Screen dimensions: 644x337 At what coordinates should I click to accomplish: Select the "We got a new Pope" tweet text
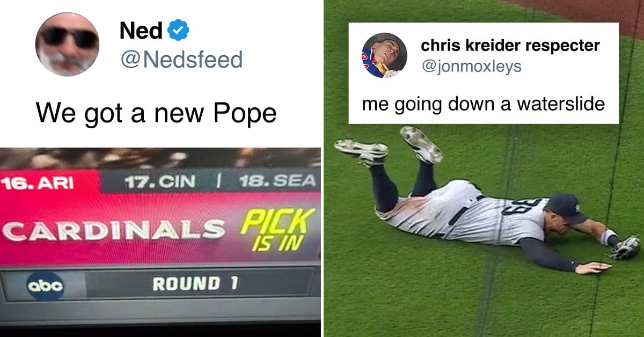coord(156,113)
